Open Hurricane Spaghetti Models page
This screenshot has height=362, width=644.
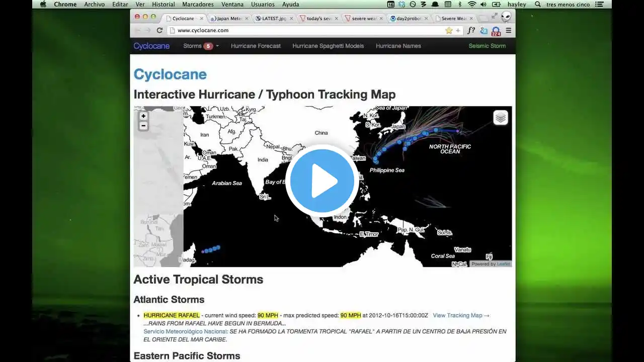tap(328, 46)
